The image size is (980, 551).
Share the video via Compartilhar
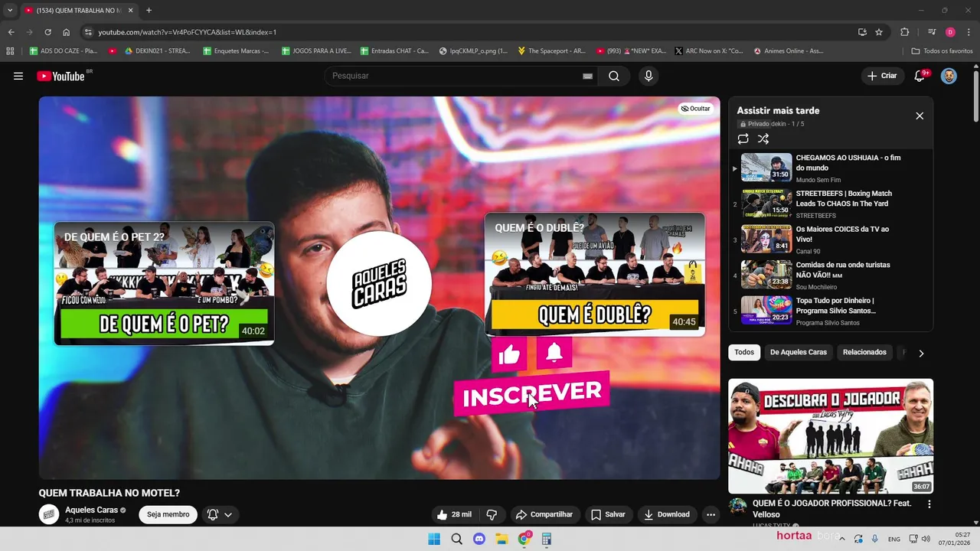[x=544, y=514]
